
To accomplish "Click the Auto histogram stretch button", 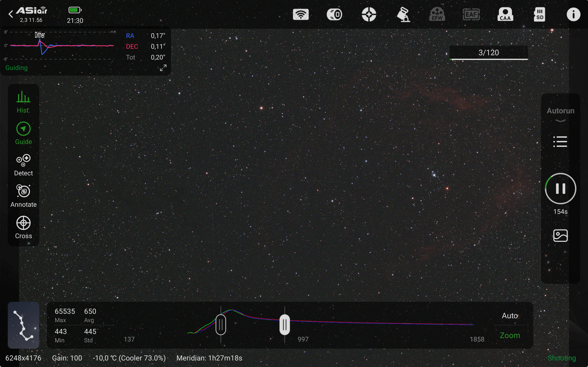I will coord(510,316).
